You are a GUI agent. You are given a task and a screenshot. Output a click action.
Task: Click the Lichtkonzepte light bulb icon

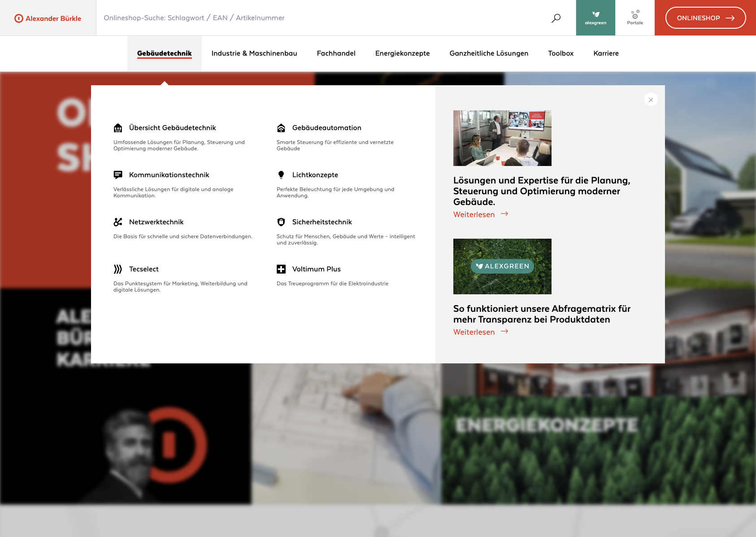281,175
